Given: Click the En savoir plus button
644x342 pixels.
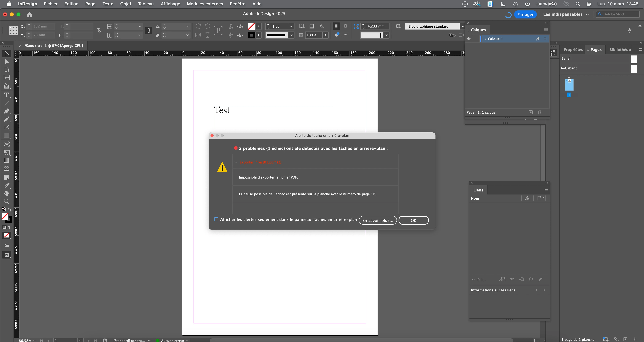Looking at the screenshot, I should (378, 220).
